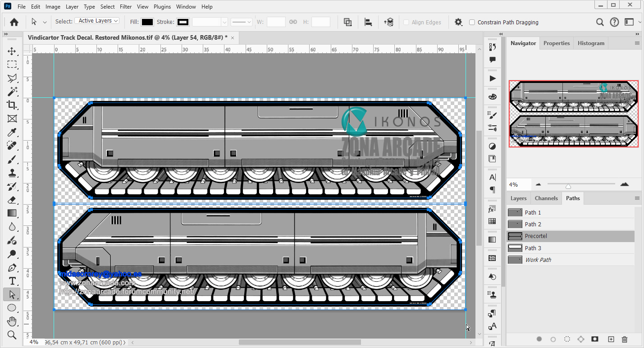The height and width of the screenshot is (348, 644).
Task: Open the Filter menu
Action: click(x=125, y=6)
